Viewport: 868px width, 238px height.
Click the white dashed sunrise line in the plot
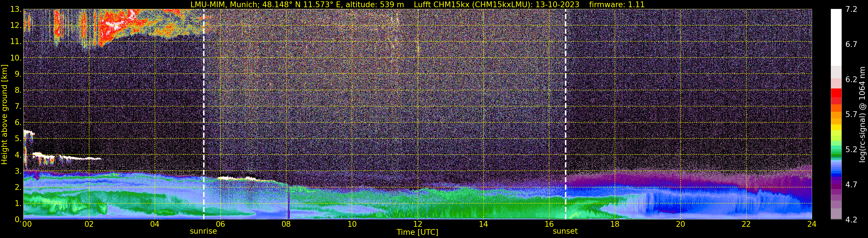(x=203, y=114)
